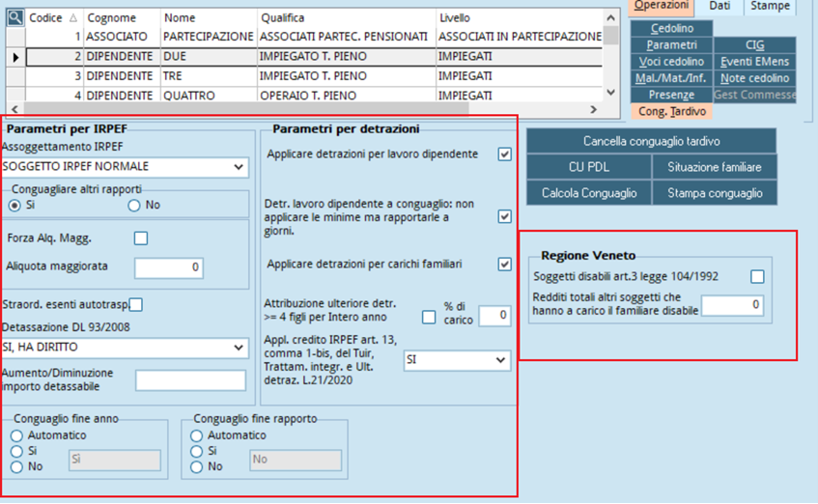Open Mal./Mat./Inf. section

click(671, 78)
